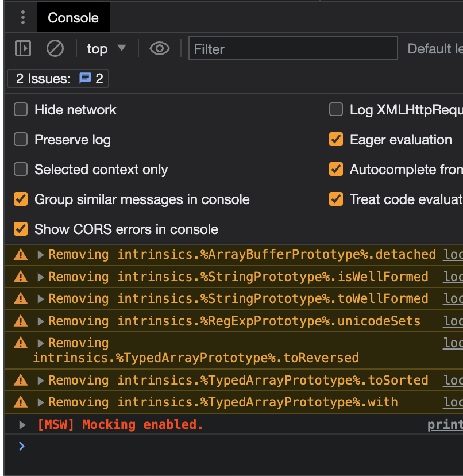
Task: Expand the MSW Mocking enabled message
Action: coord(22,425)
